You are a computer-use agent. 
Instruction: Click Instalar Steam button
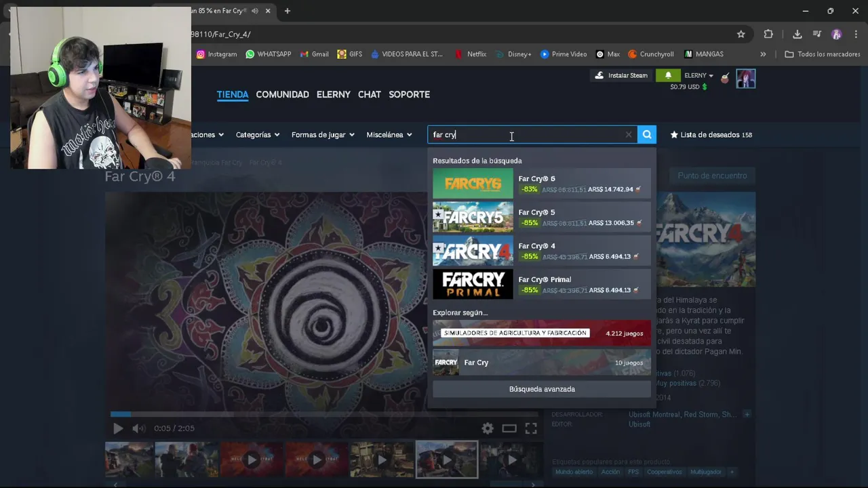click(x=621, y=75)
